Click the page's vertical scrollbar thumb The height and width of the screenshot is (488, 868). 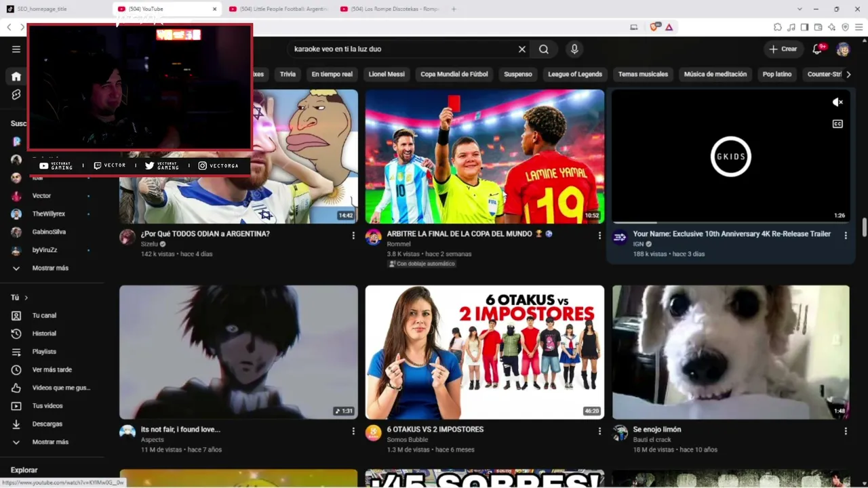click(864, 228)
